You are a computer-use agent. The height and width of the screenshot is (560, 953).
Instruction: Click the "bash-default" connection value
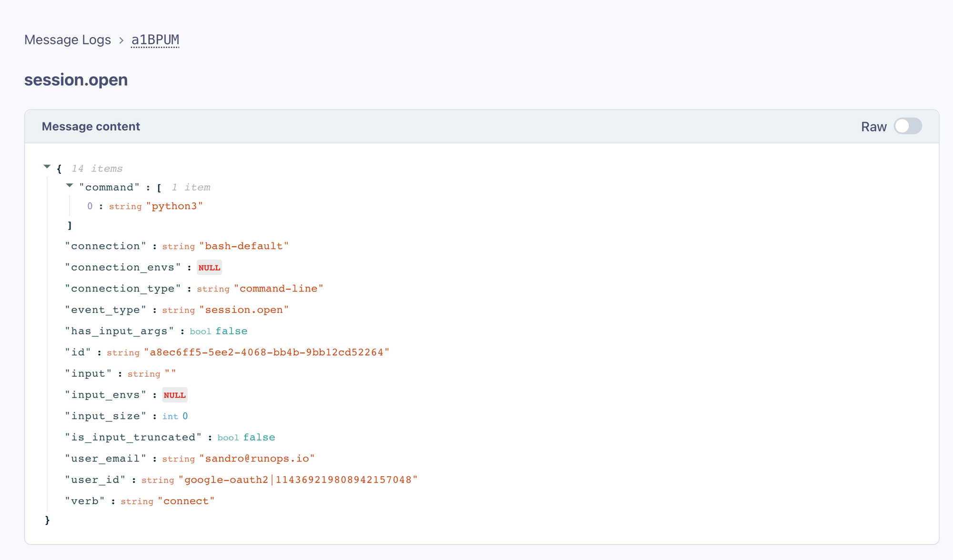[243, 246]
